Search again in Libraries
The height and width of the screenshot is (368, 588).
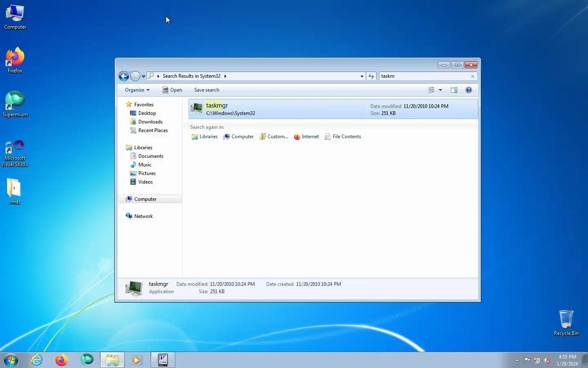pyautogui.click(x=205, y=137)
